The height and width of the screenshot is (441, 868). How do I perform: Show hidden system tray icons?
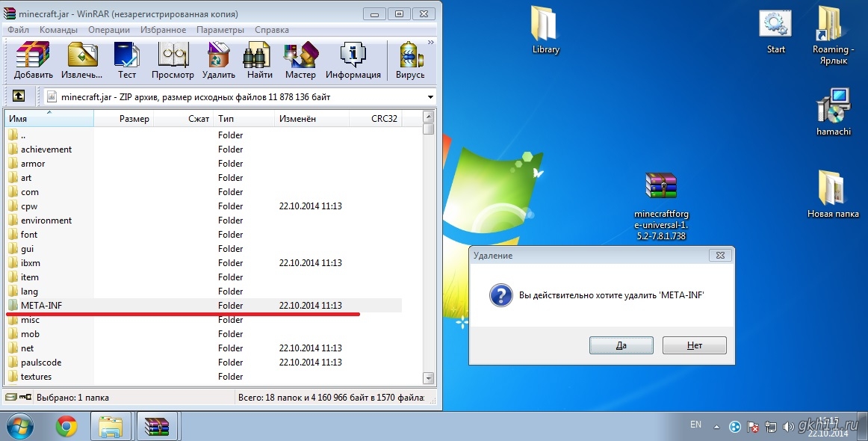(x=717, y=427)
